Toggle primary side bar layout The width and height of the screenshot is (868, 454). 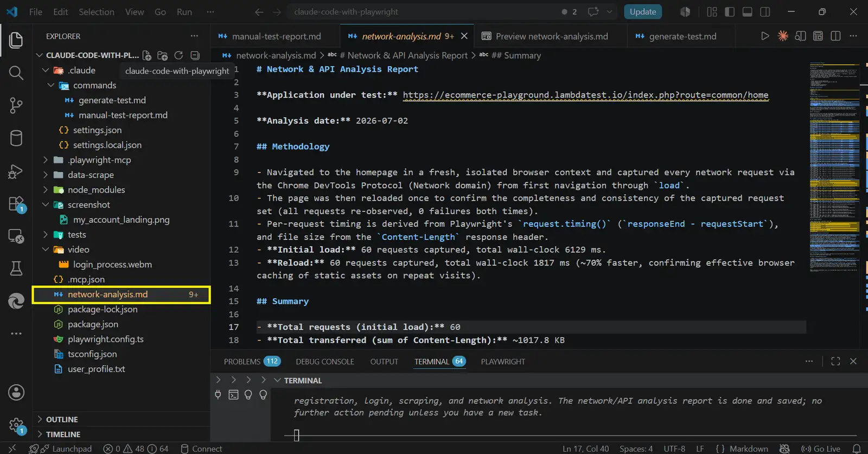730,12
